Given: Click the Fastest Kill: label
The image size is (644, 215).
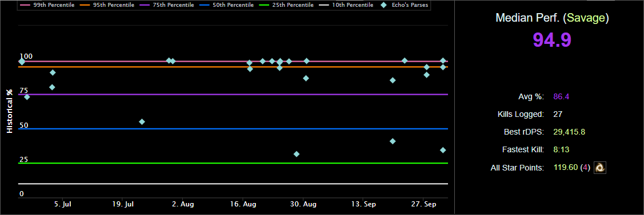Looking at the screenshot, I should point(523,150).
